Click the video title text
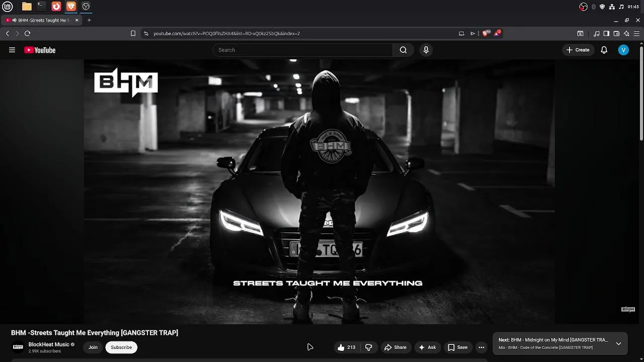The width and height of the screenshot is (644, 362). pos(95,333)
